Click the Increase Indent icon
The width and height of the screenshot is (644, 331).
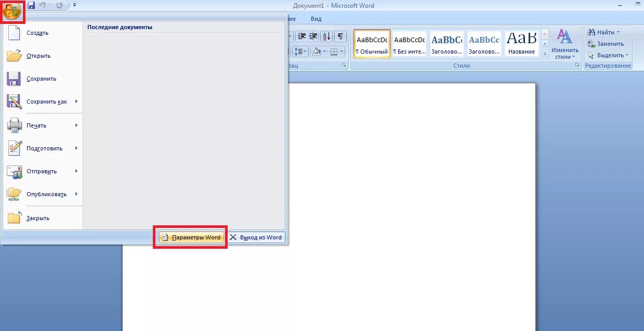[313, 36]
